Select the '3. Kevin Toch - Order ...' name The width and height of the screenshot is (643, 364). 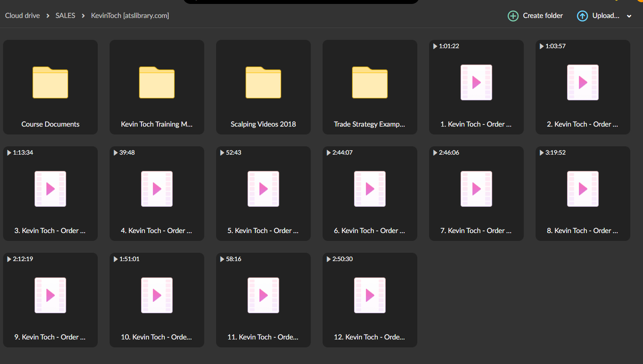coord(50,230)
